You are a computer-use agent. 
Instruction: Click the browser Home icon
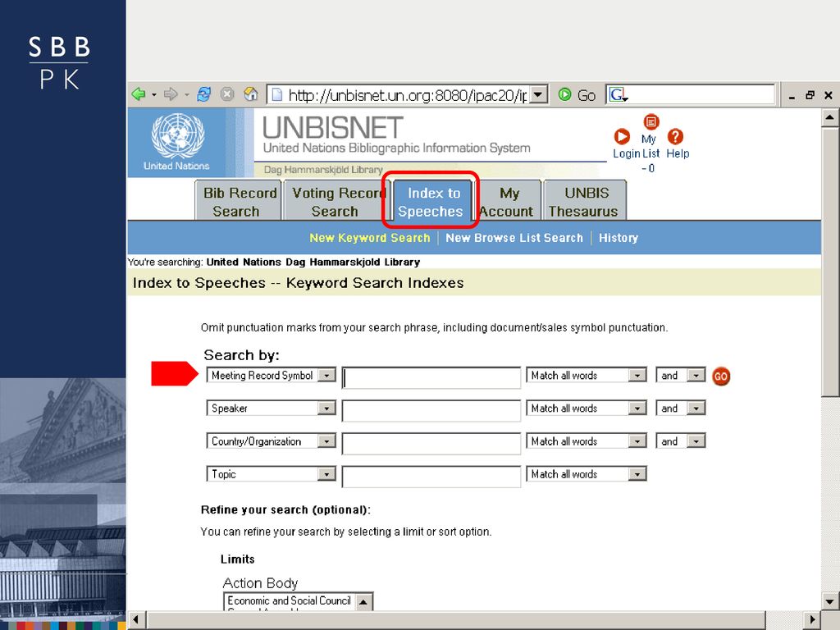coord(251,95)
